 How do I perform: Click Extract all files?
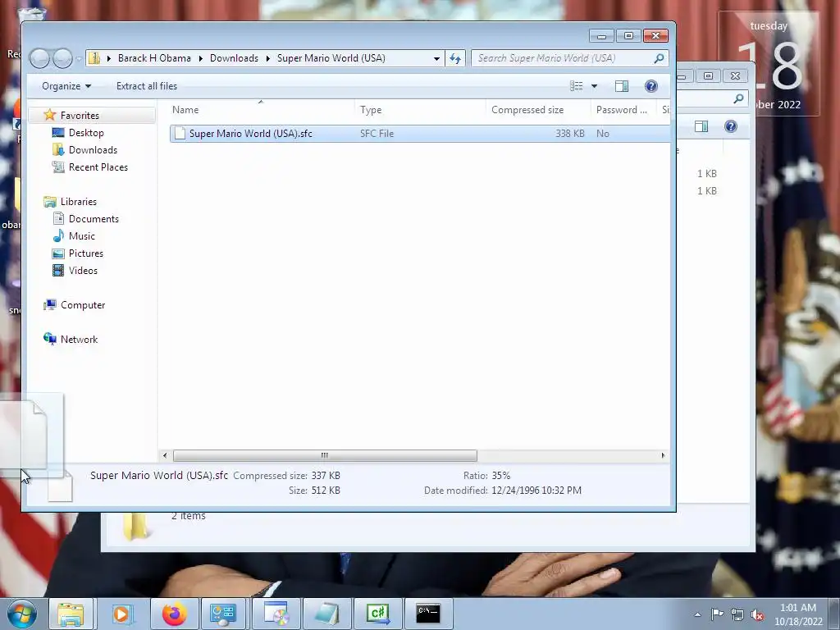coord(147,85)
